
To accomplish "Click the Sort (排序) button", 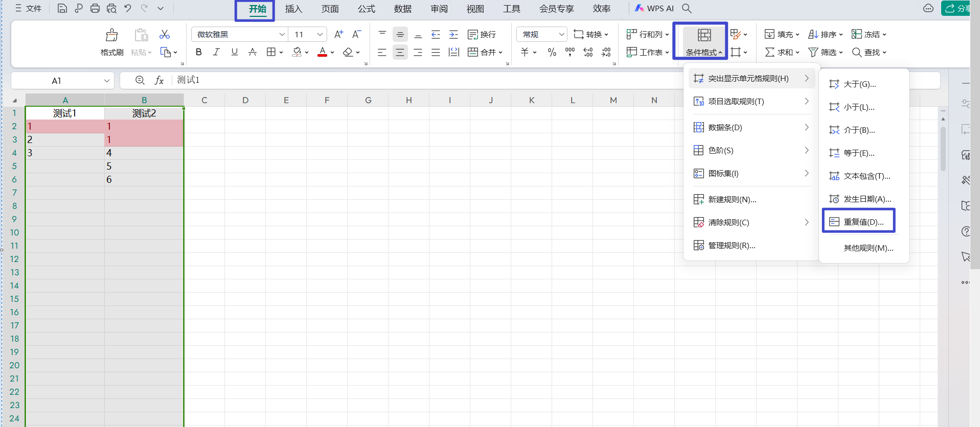I will [825, 34].
